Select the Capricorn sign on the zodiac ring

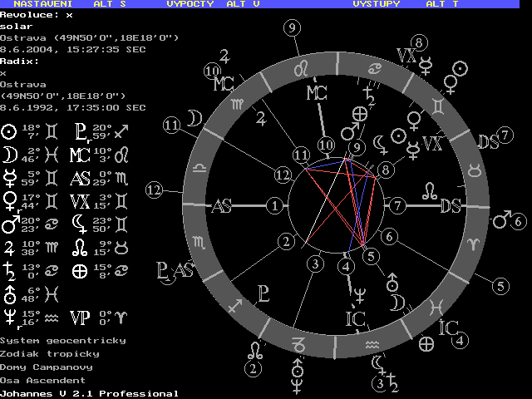[296, 342]
